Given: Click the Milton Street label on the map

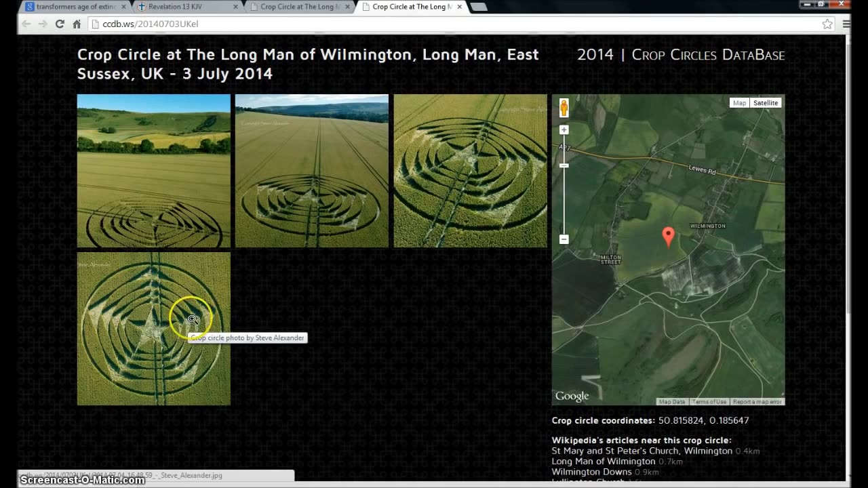Looking at the screenshot, I should click(610, 260).
